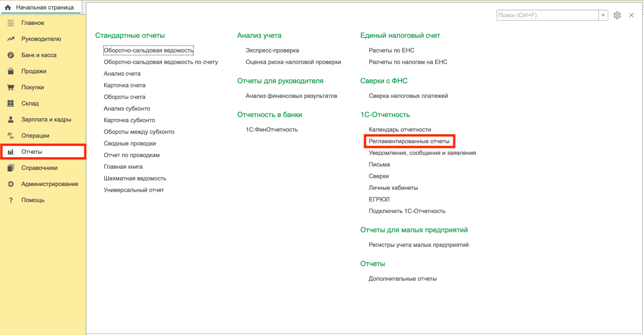Open Уведомления, сообщения и заявления
This screenshot has height=335, width=644.
(422, 153)
